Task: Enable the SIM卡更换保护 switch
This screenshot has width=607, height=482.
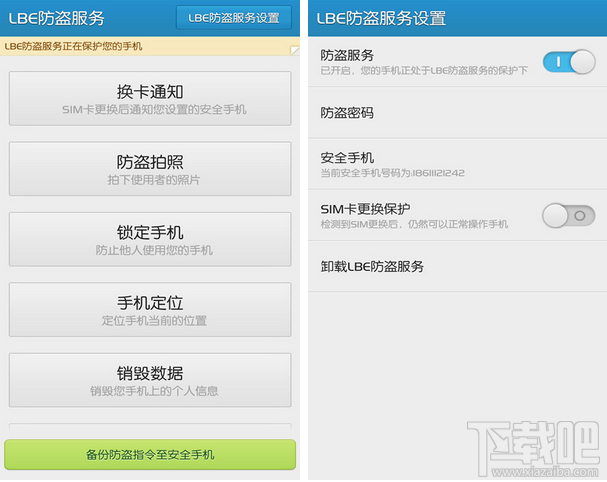Action: (569, 216)
